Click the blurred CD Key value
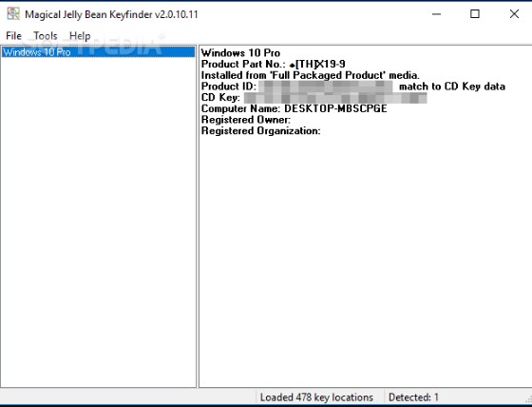Viewport: 532px width, 407px height. (335, 98)
